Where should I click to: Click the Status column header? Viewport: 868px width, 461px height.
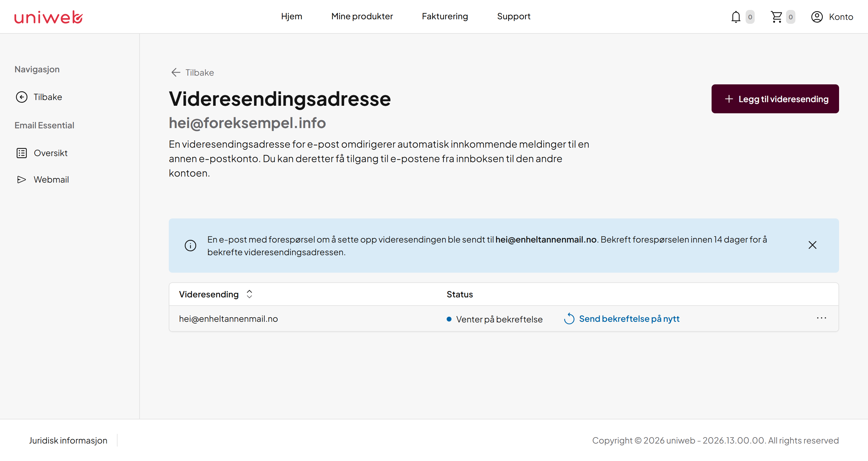(460, 294)
